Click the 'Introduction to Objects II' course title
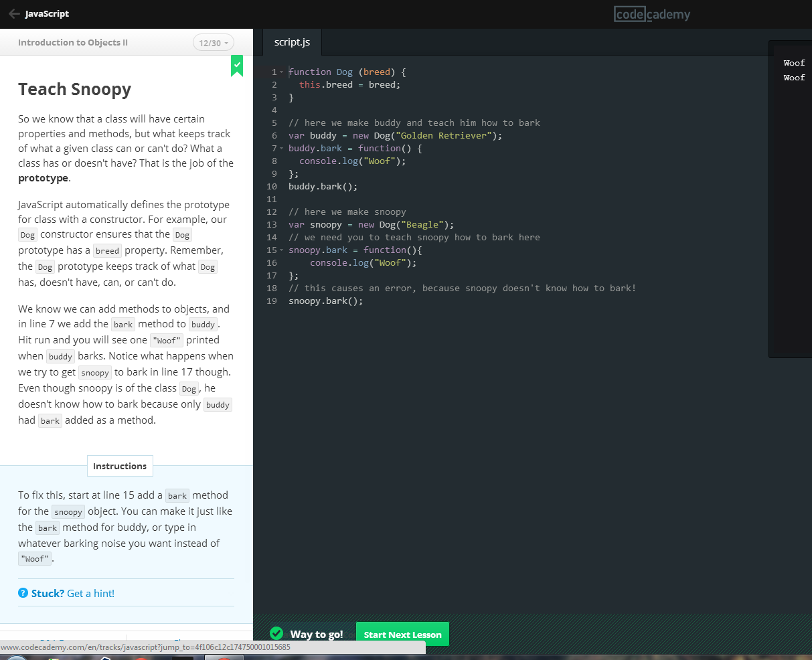The image size is (812, 660). click(x=73, y=42)
